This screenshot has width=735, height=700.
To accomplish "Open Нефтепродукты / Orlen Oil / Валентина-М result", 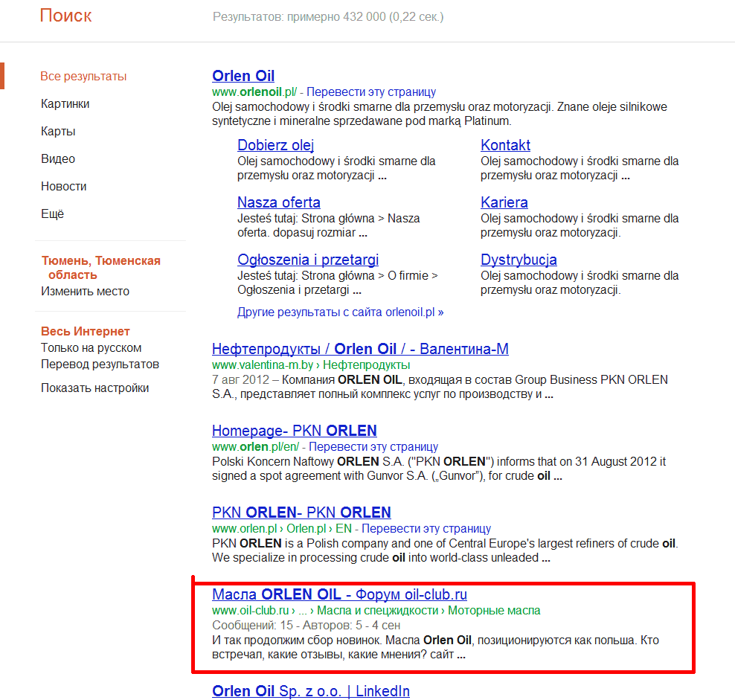I will pyautogui.click(x=360, y=350).
